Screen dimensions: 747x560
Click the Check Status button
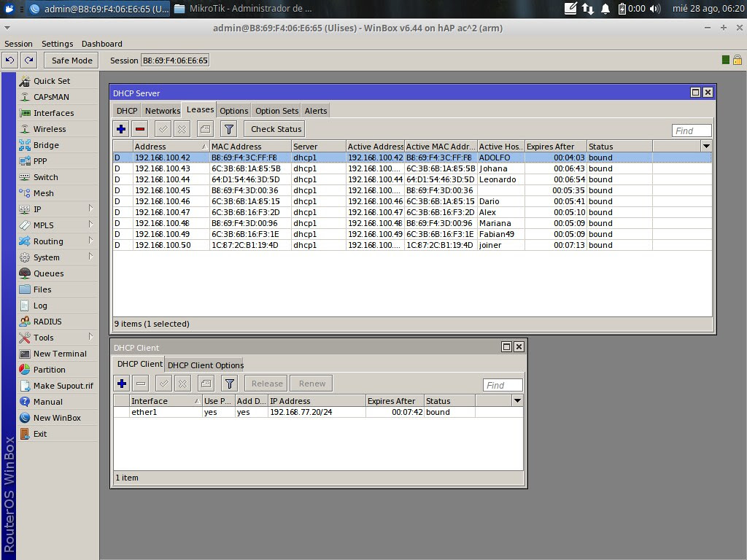pyautogui.click(x=276, y=129)
